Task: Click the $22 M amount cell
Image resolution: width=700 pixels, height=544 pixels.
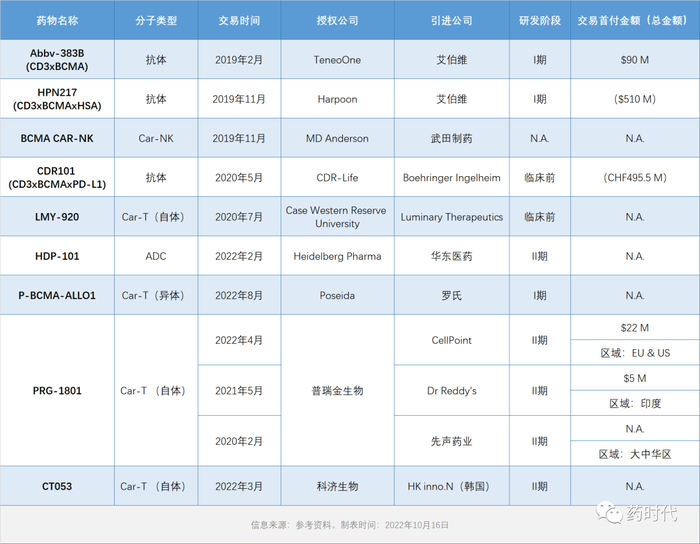Action: (635, 328)
